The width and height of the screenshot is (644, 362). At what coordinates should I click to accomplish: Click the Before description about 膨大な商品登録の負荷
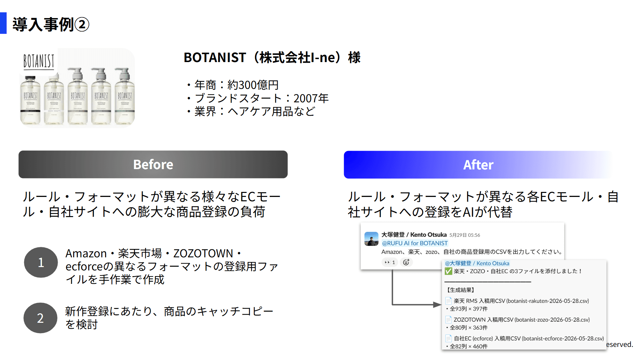click(x=151, y=204)
